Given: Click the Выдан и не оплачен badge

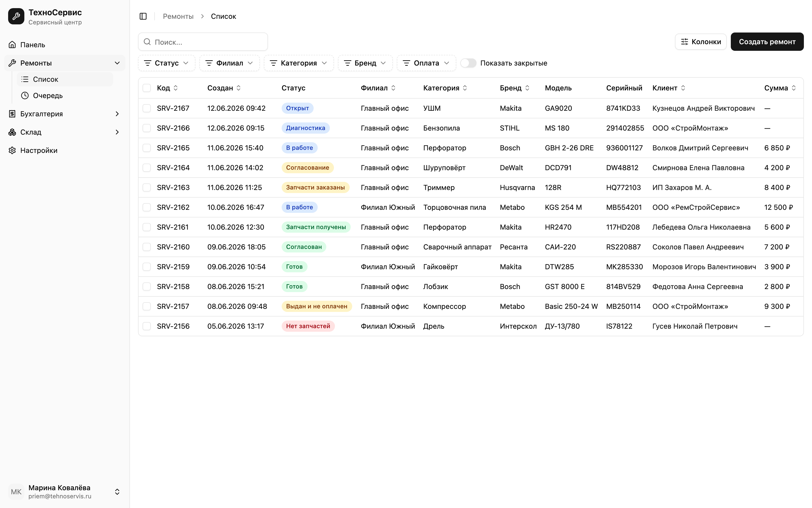Looking at the screenshot, I should [x=316, y=306].
